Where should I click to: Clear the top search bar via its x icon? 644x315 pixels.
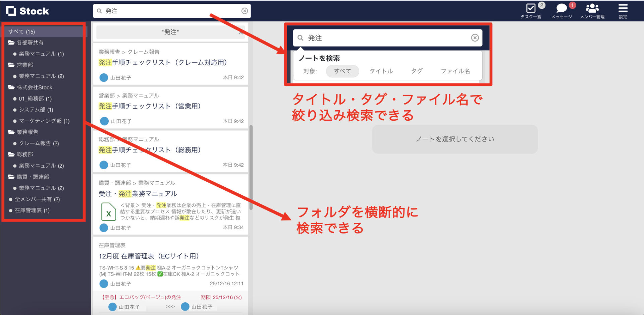[x=245, y=10]
